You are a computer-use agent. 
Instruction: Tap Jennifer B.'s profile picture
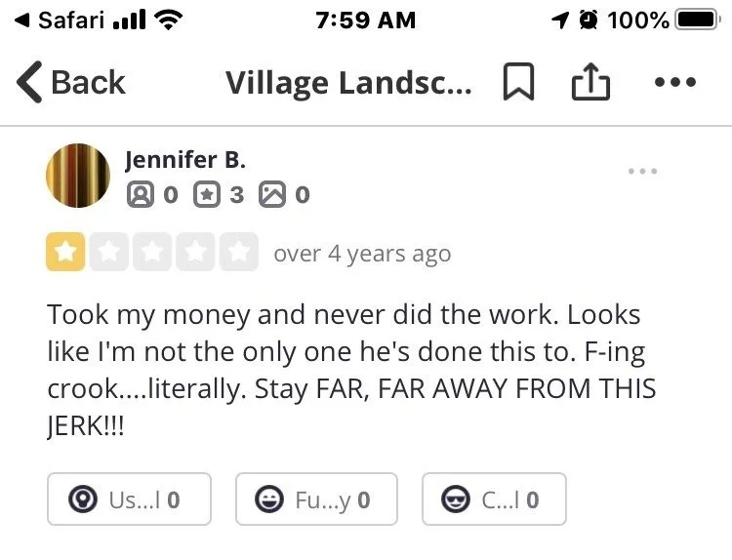point(78,176)
